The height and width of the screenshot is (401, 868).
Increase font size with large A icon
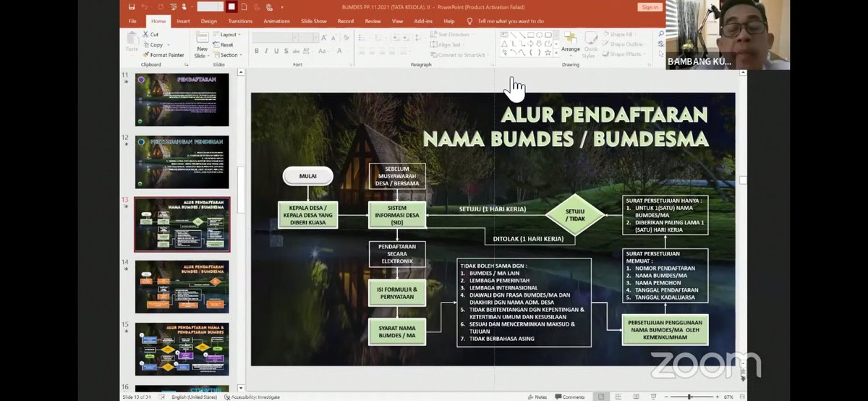[x=323, y=38]
